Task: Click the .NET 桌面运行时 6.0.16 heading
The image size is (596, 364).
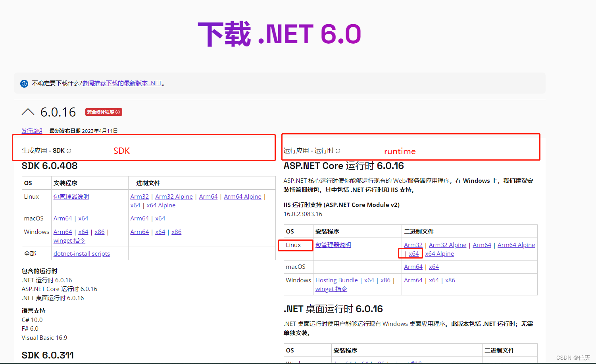Action: click(x=333, y=309)
